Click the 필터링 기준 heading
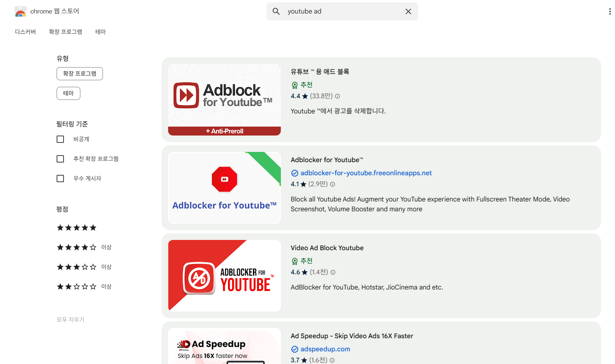The width and height of the screenshot is (615, 364). [72, 124]
